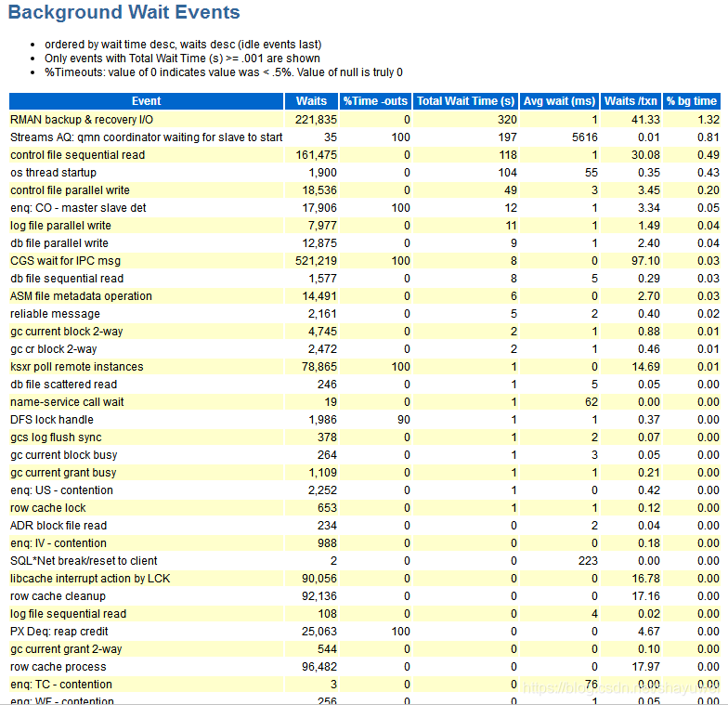
Task: Click gc cr block 2-way event
Action: tap(54, 349)
